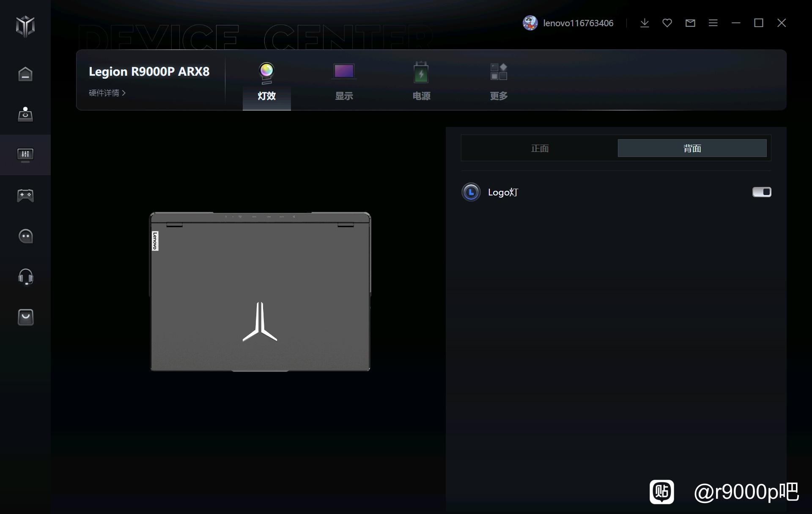This screenshot has height=514, width=812.
Task: Click the Logo灯 label text
Action: point(503,192)
